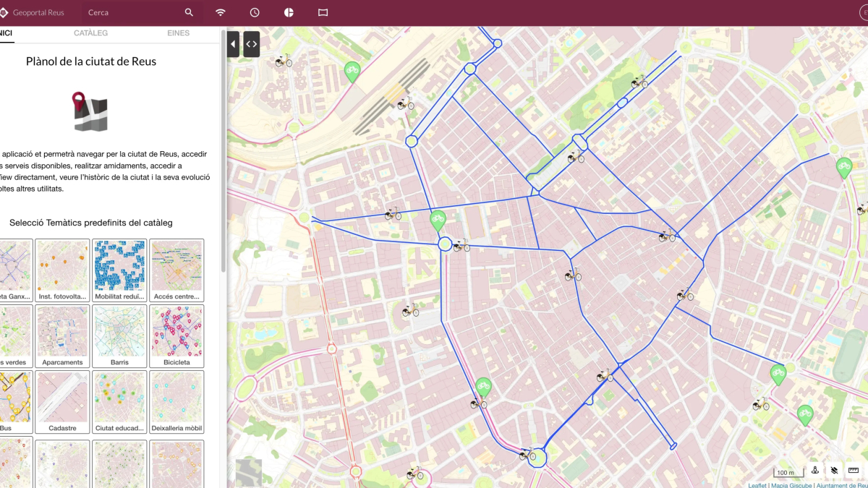
Task: Select the Bicicleta thematic thumbnail
Action: coord(176,335)
